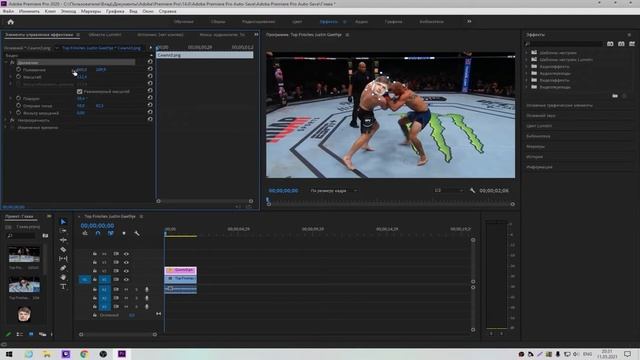Hide the V2 track output eye
The image size is (640, 360).
tap(126, 271)
